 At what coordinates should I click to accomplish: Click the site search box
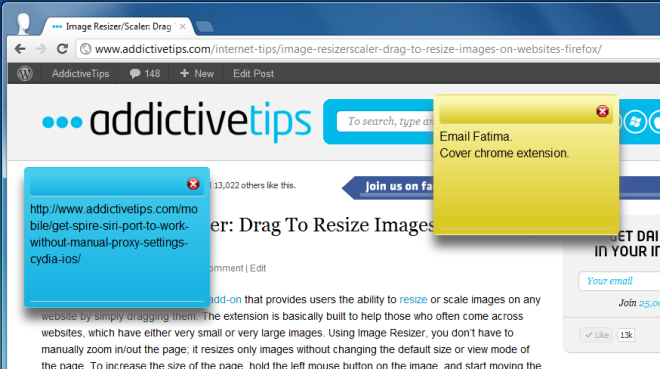coord(385,122)
